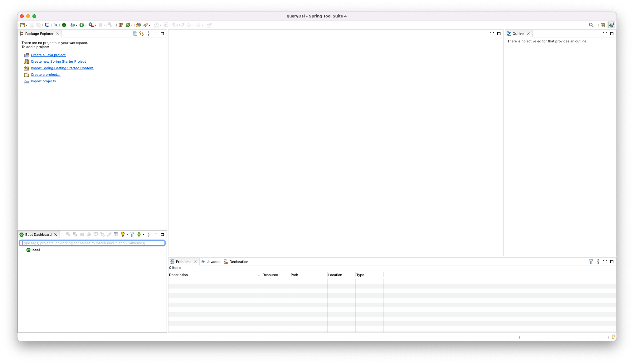The height and width of the screenshot is (364, 634).
Task: Click the Debug bug icon
Action: (x=73, y=25)
